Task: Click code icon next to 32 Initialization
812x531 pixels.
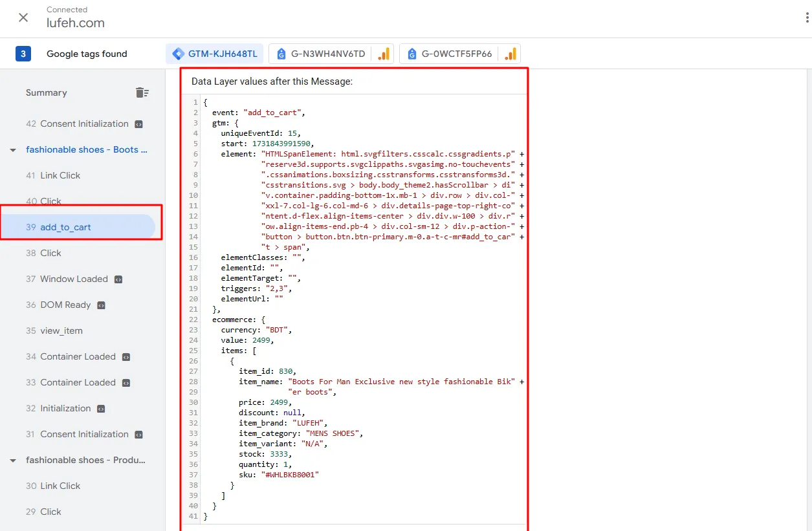Action: point(101,409)
